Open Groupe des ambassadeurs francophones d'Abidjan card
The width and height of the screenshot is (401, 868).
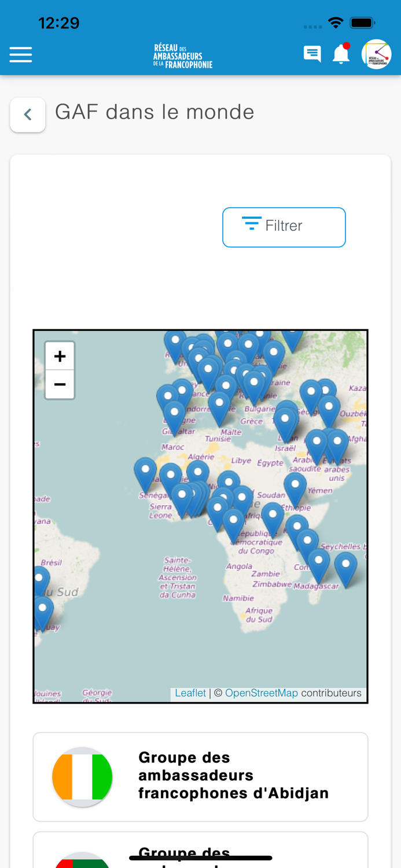click(x=200, y=777)
